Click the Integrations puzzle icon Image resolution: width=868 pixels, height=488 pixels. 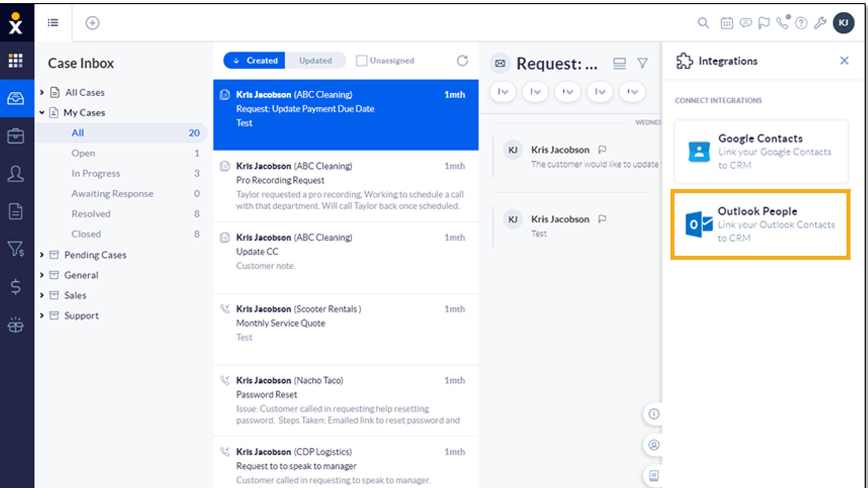click(x=684, y=61)
